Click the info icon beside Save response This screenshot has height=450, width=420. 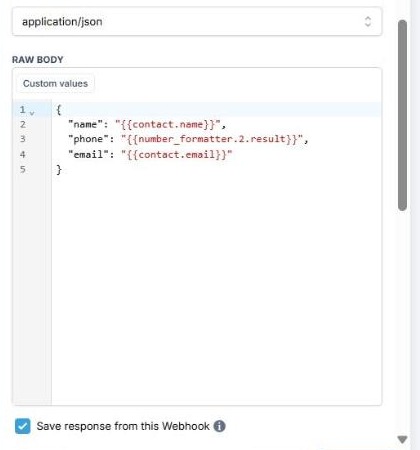219,426
